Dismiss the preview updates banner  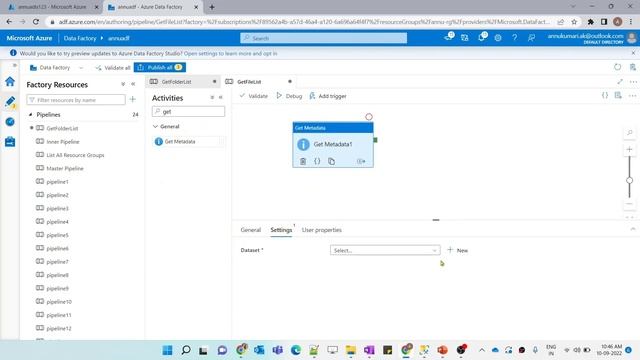click(x=633, y=53)
